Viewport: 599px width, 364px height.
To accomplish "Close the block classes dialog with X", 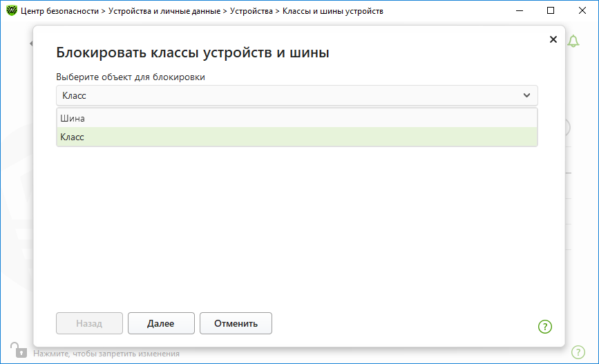I will pos(553,39).
